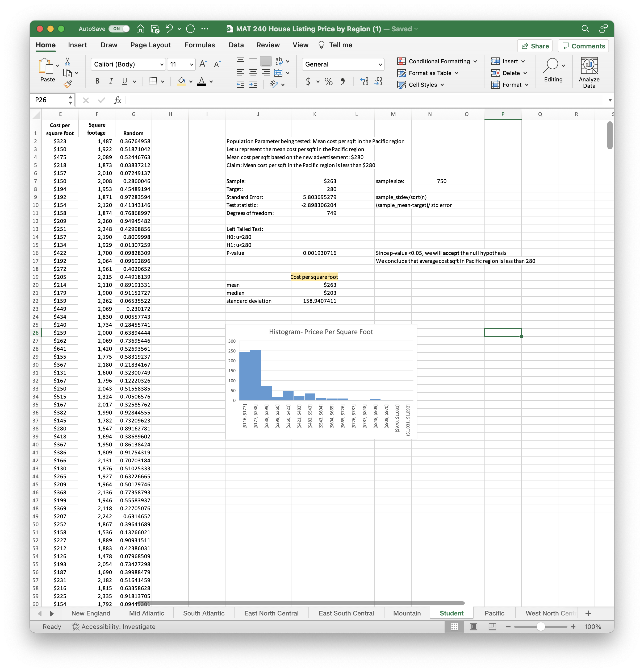Expand the General number format dropdown

coord(380,64)
